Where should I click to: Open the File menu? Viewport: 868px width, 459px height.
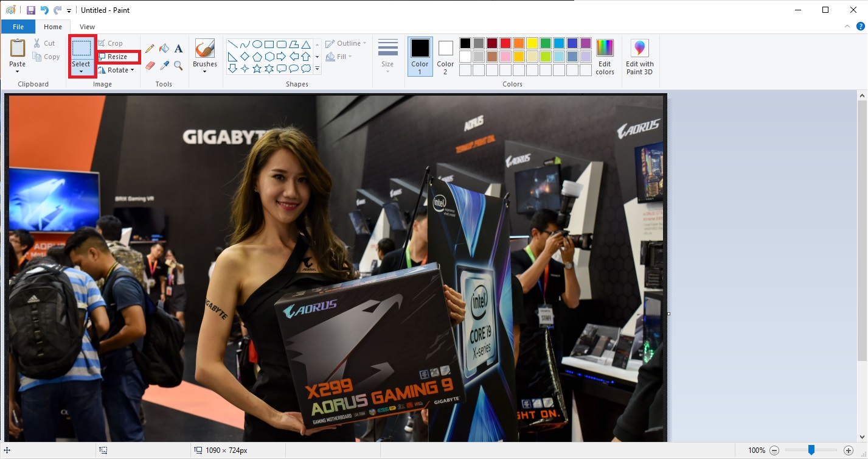(18, 27)
